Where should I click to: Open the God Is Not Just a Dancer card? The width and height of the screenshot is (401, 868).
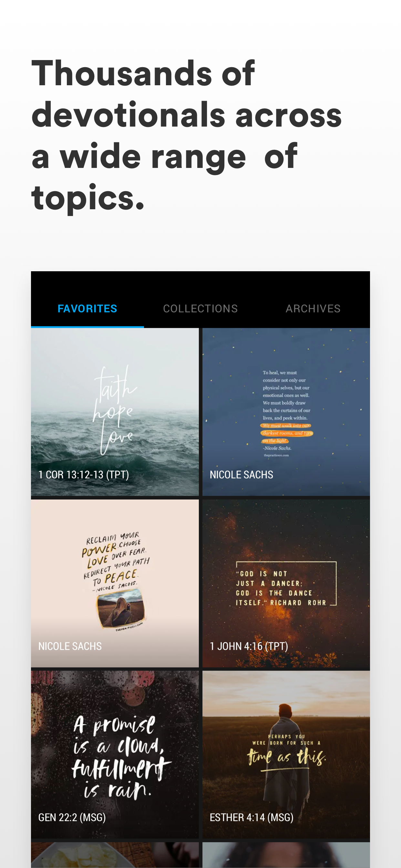coord(286,583)
